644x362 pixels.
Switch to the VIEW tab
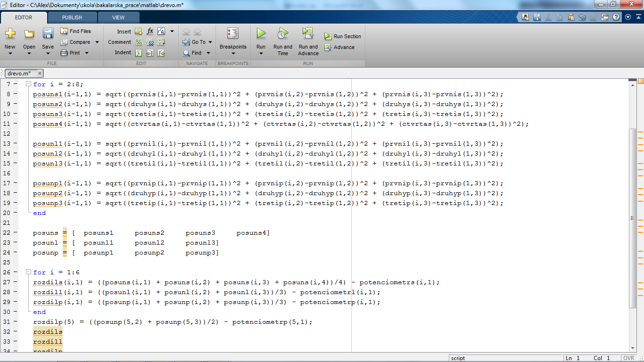[118, 17]
